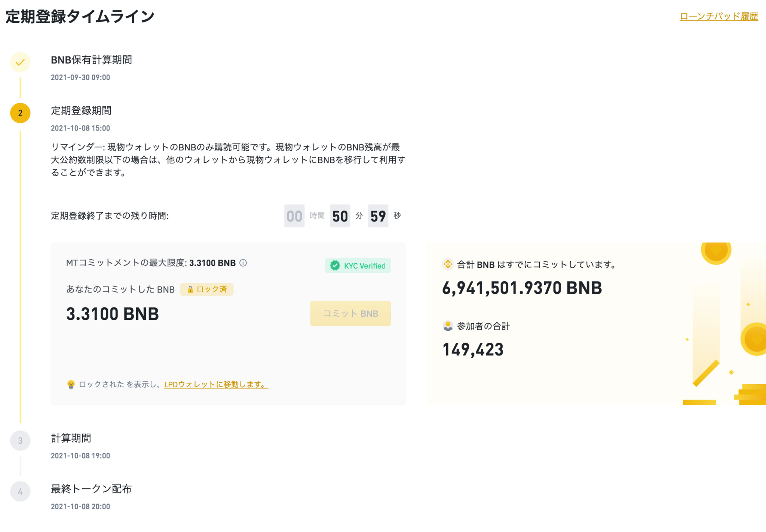Click the participant avatar icon beside 参加者の合計

tap(448, 326)
